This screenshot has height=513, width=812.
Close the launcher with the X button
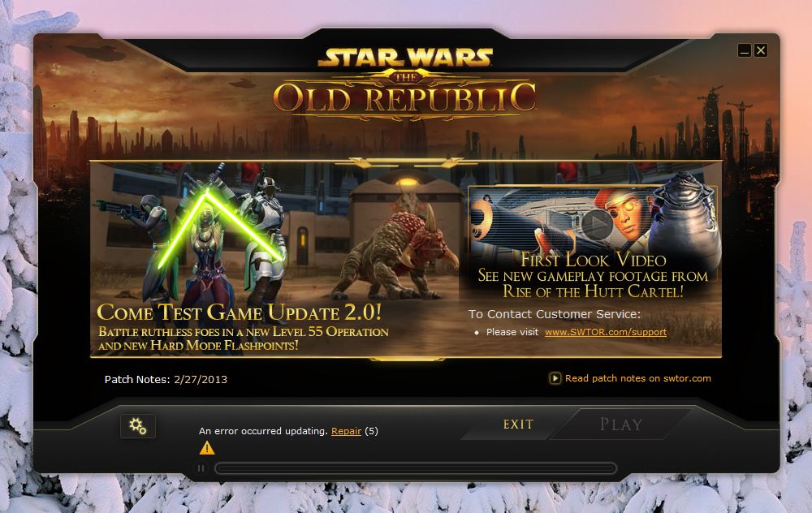[761, 50]
